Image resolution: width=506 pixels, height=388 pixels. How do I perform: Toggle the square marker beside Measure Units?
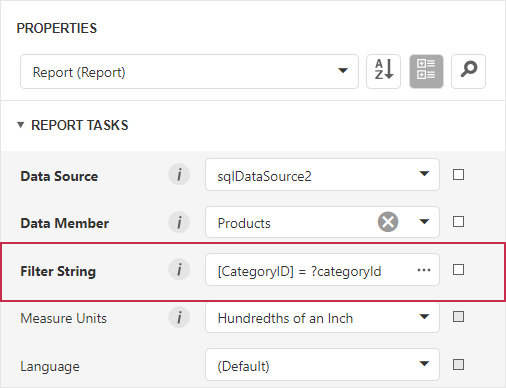458,317
